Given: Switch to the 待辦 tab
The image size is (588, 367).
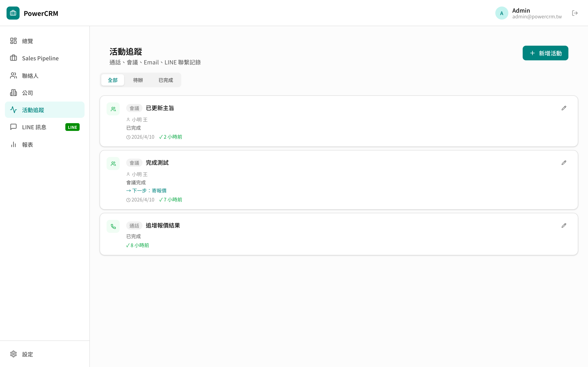Looking at the screenshot, I should (138, 80).
